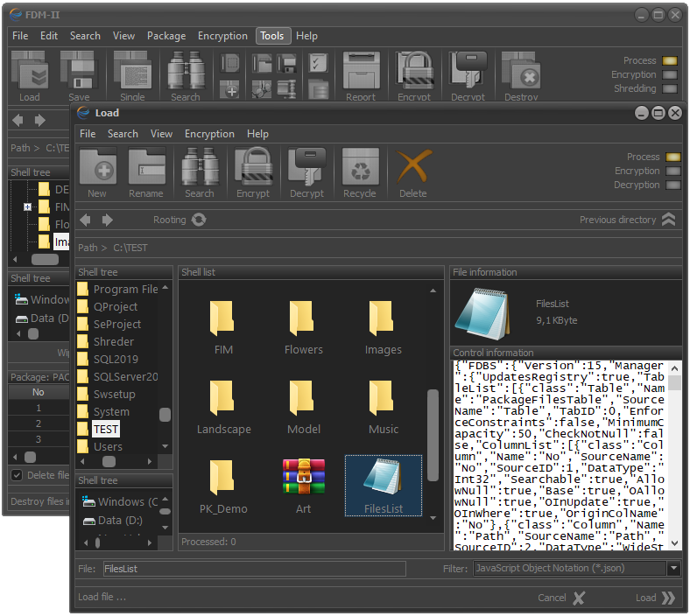Click Save icon in FDM-II main toolbar
690x616 pixels.
click(x=79, y=70)
